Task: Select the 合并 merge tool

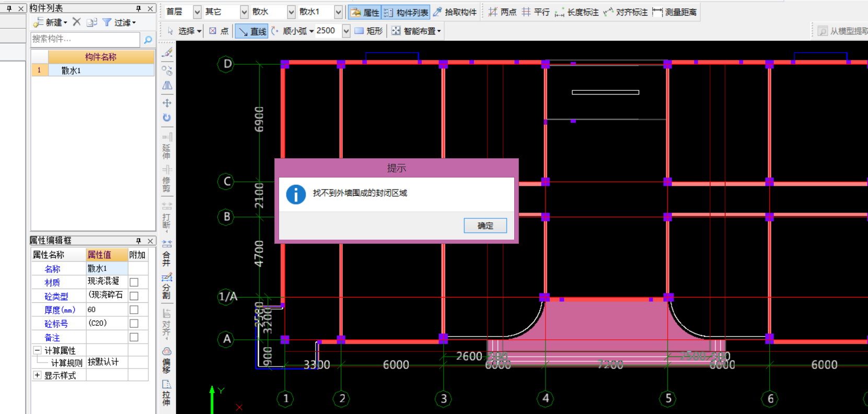Action: [x=167, y=253]
